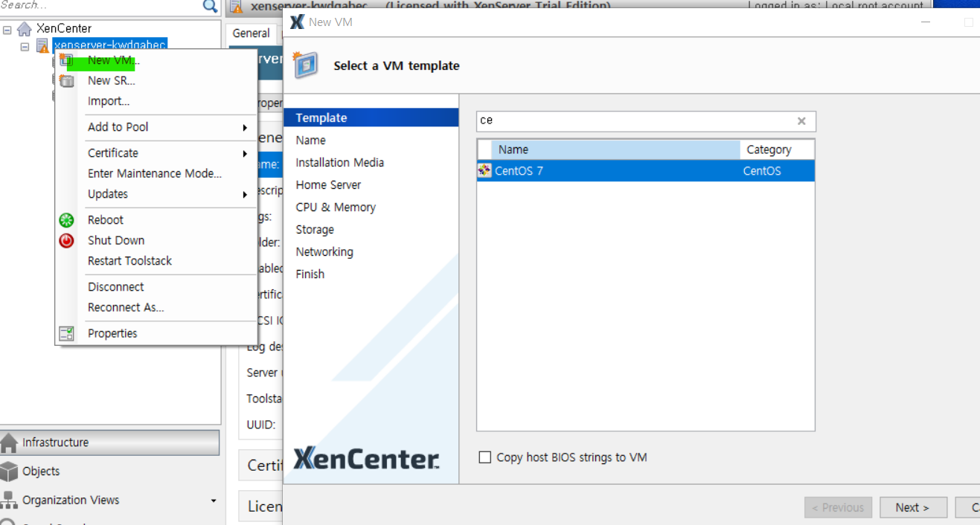
Task: Click the Certificate submenu arrow
Action: pyautogui.click(x=245, y=154)
